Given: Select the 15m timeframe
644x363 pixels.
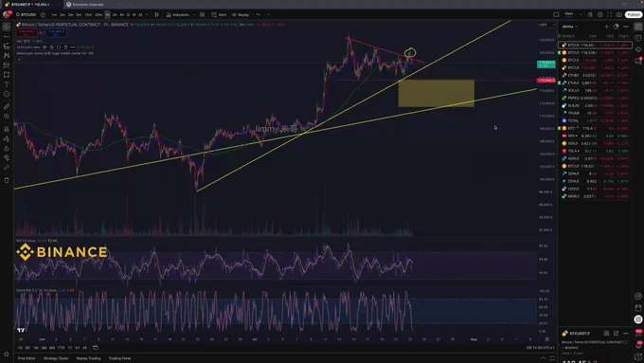Looking at the screenshot, I should point(88,15).
